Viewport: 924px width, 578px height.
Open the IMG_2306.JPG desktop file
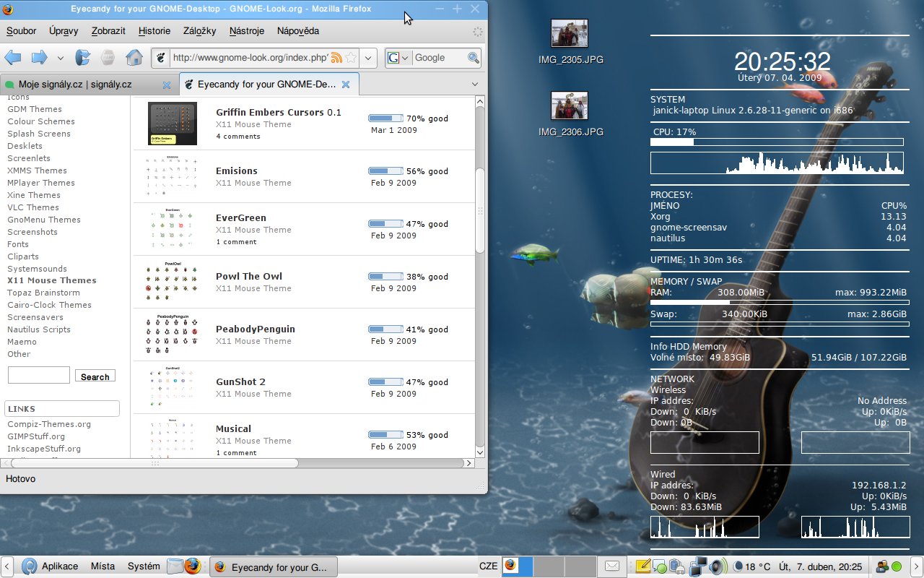coord(570,114)
